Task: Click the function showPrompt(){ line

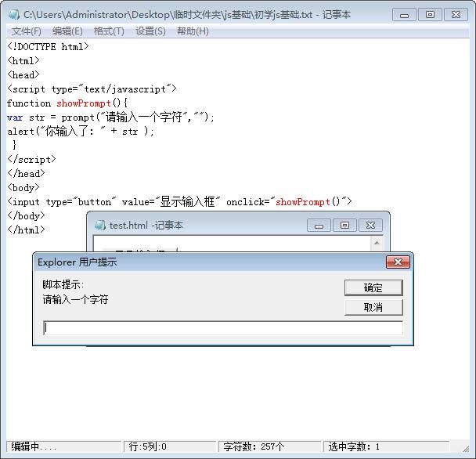Action: click(x=67, y=103)
